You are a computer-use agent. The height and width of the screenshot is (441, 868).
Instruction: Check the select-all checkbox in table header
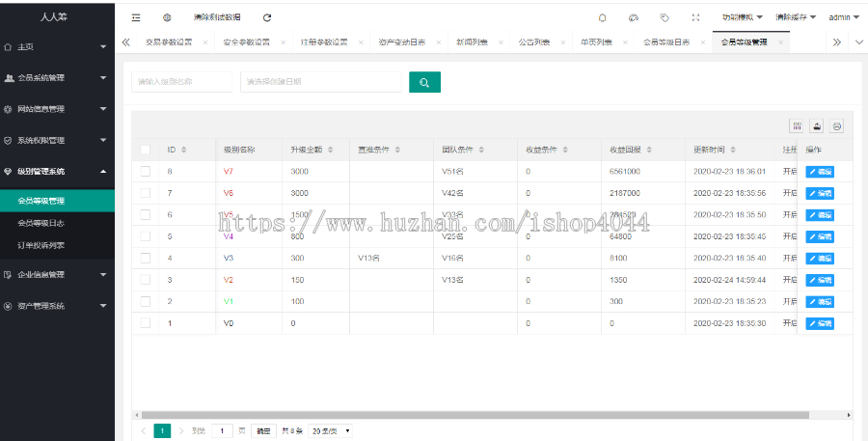coord(146,150)
